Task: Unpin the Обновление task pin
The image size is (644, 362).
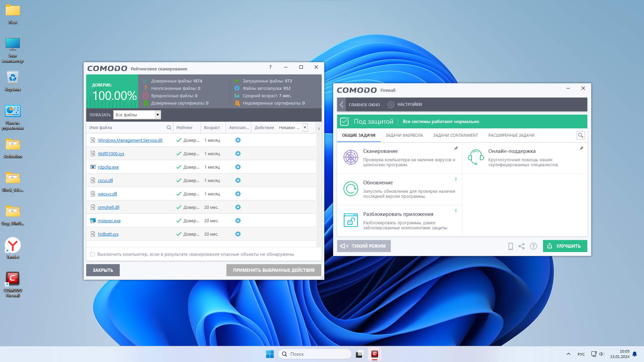Action: click(x=456, y=180)
